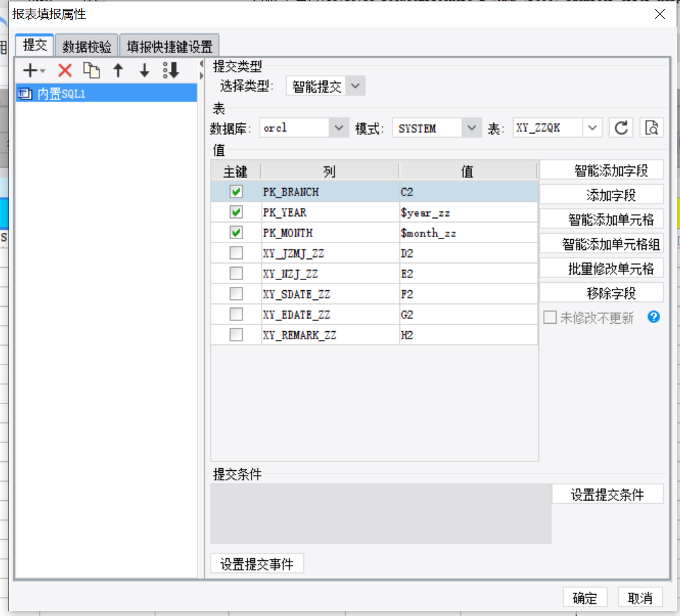Viewport: 680px width, 616px height.
Task: Select the PK_BRANCH column cell
Action: [x=330, y=191]
